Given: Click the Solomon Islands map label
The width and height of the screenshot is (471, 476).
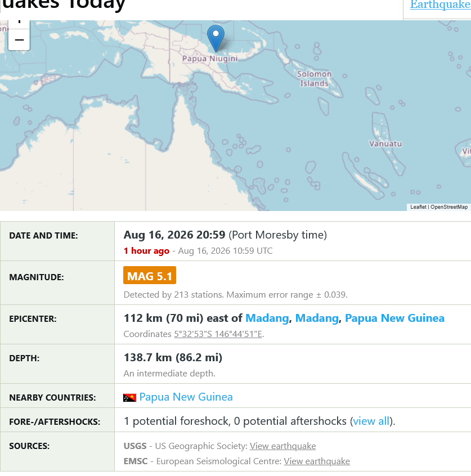Looking at the screenshot, I should (315, 79).
